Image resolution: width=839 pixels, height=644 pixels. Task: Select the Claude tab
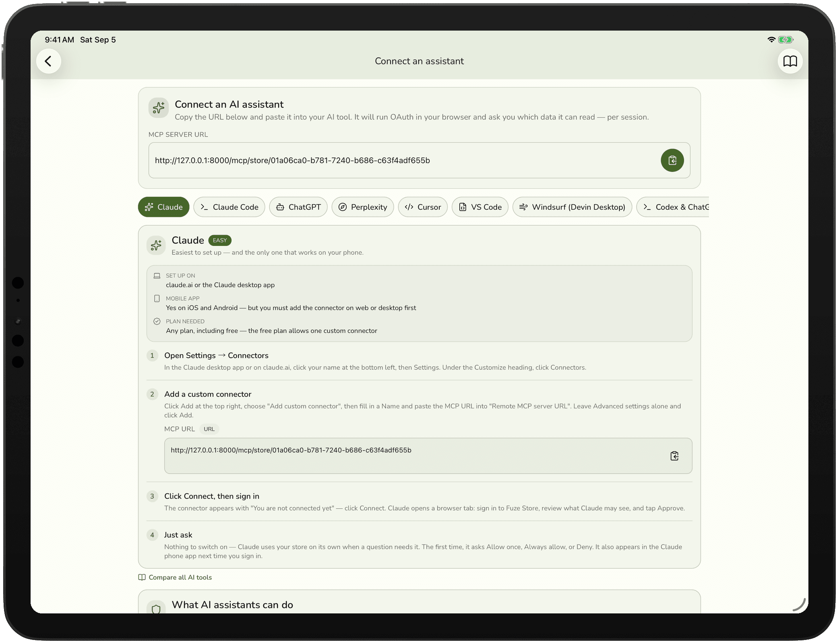pos(163,207)
